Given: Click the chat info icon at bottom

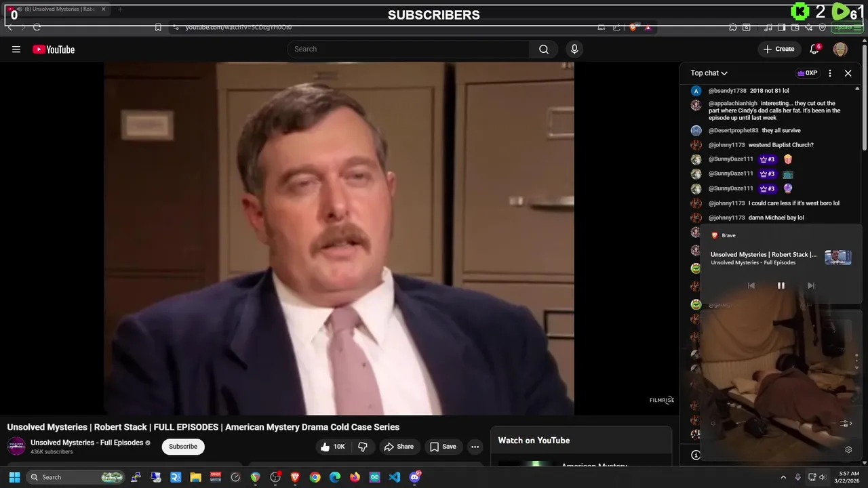Looking at the screenshot, I should pyautogui.click(x=696, y=455).
